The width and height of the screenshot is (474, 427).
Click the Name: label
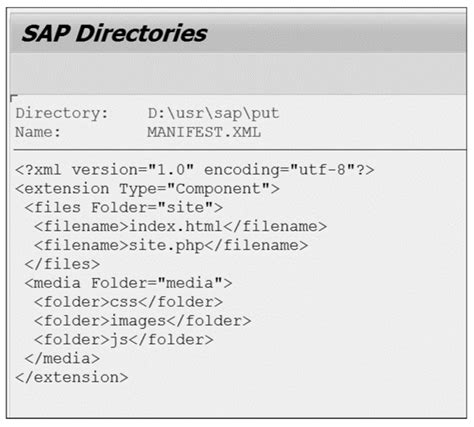[38, 132]
